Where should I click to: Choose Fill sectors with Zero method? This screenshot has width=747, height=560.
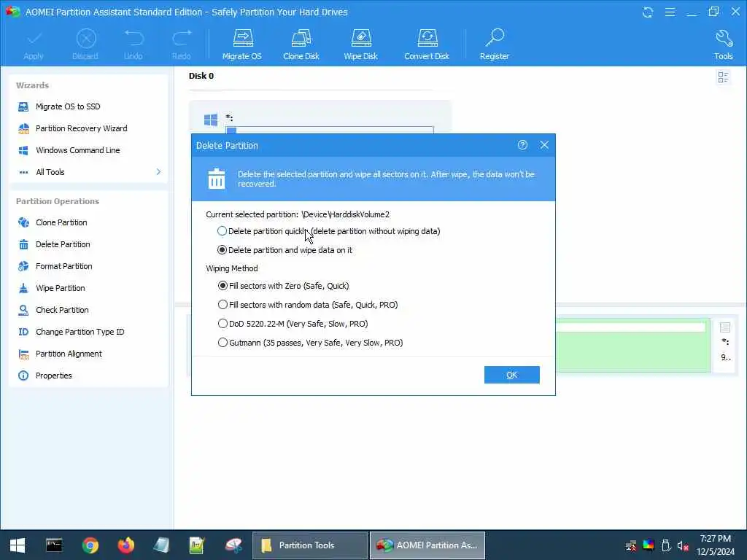click(222, 286)
